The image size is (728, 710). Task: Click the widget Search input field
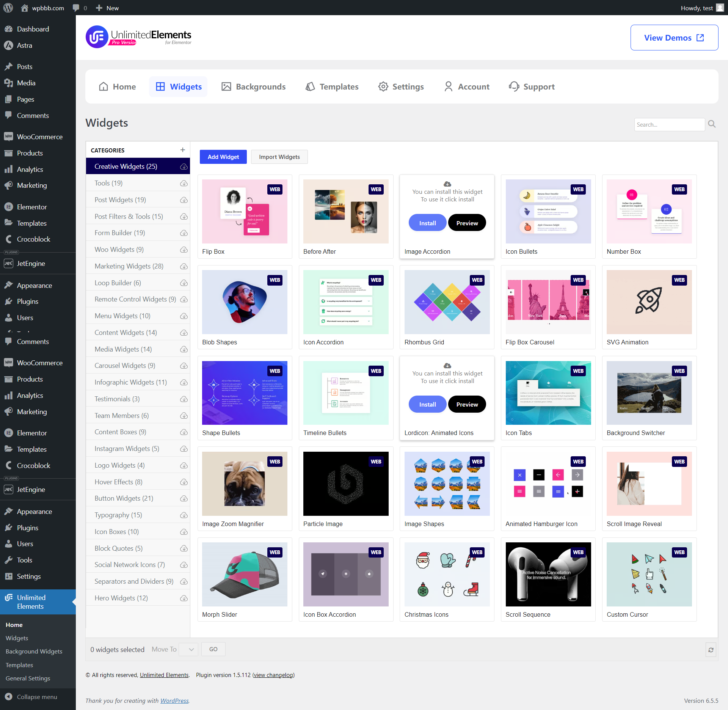[x=670, y=124]
